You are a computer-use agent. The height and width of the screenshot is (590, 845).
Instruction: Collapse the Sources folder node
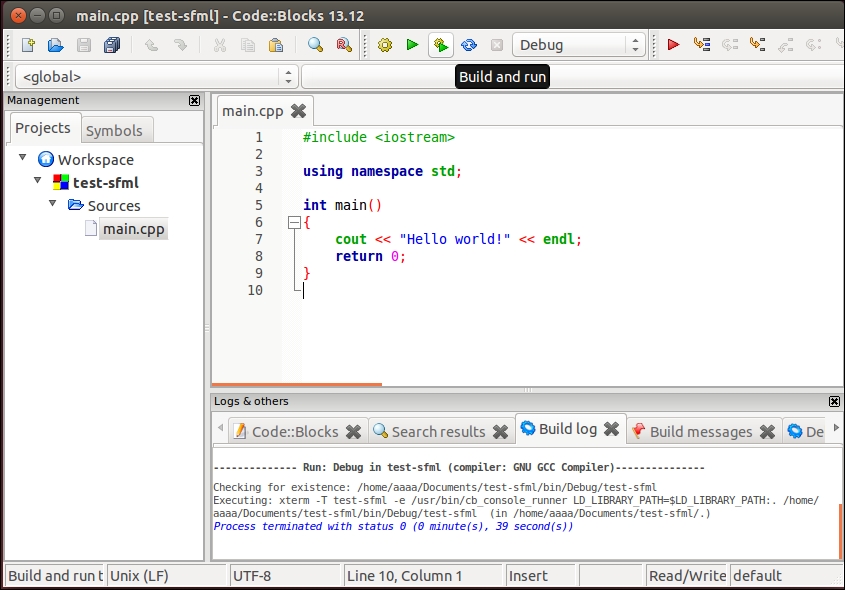[x=53, y=203]
